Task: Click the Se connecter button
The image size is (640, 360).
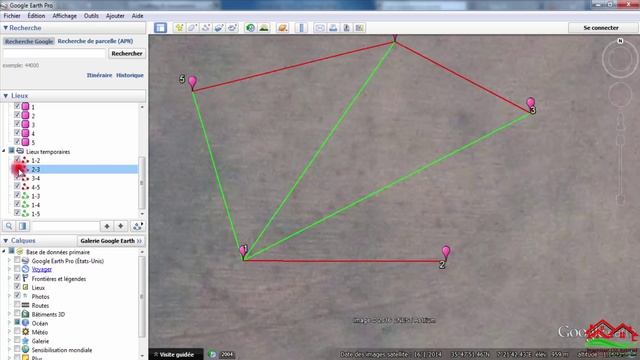Action: click(601, 28)
